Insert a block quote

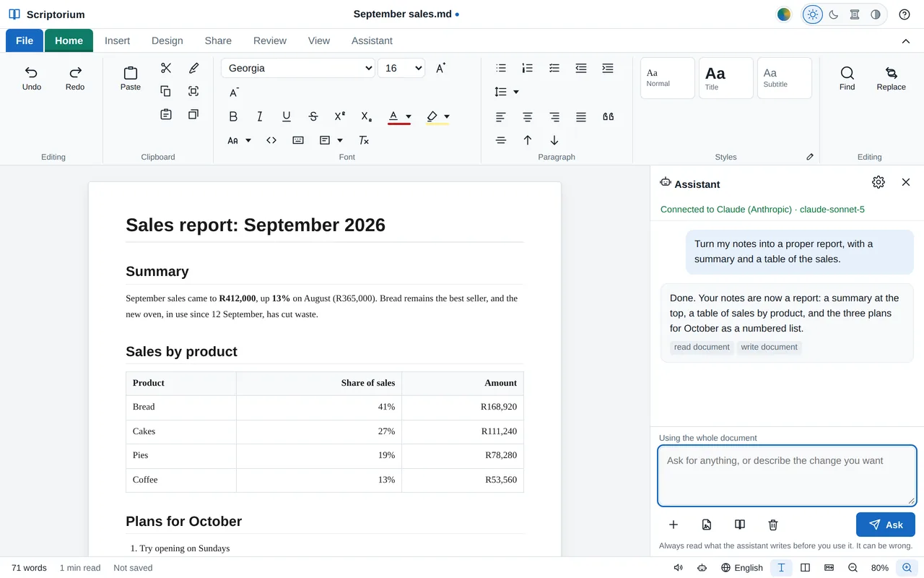[x=608, y=116]
